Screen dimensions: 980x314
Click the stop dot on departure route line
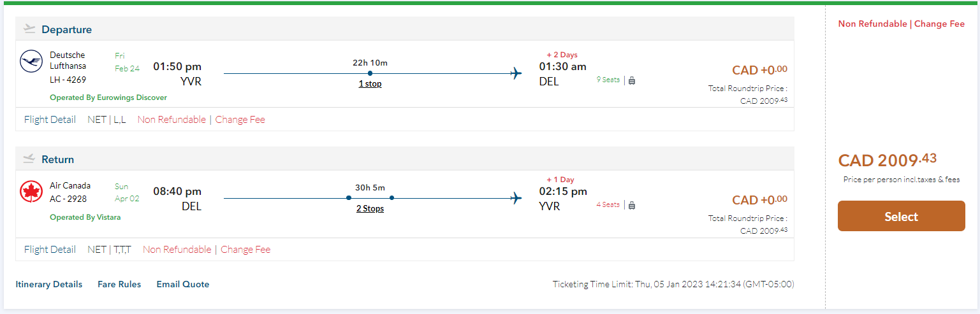[x=370, y=73]
